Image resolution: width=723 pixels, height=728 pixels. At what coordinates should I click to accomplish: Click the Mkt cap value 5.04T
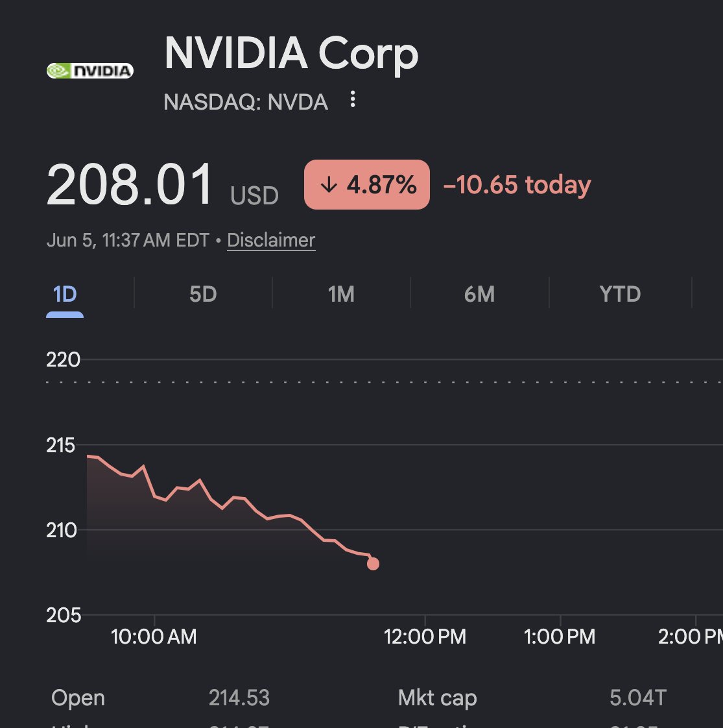(x=638, y=698)
